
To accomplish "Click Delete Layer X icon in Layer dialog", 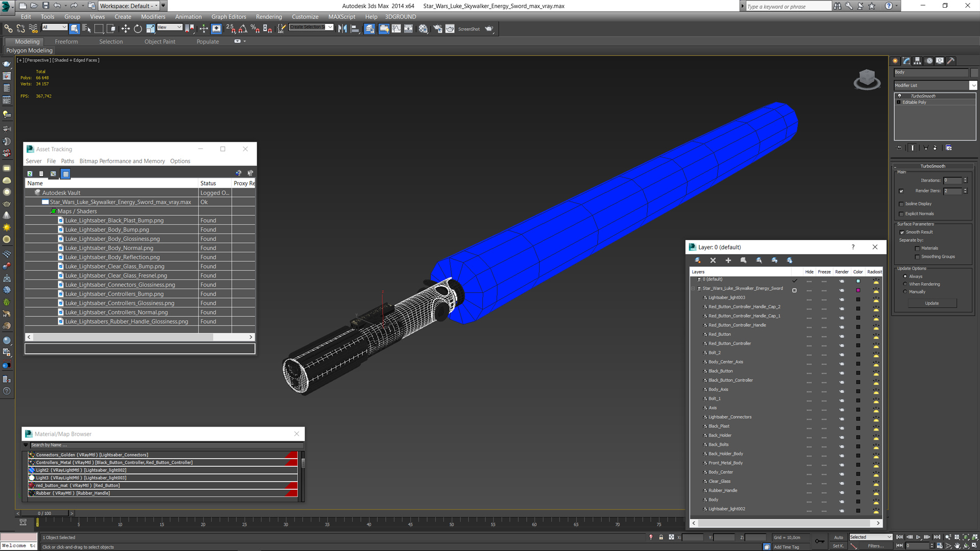I will click(x=713, y=261).
